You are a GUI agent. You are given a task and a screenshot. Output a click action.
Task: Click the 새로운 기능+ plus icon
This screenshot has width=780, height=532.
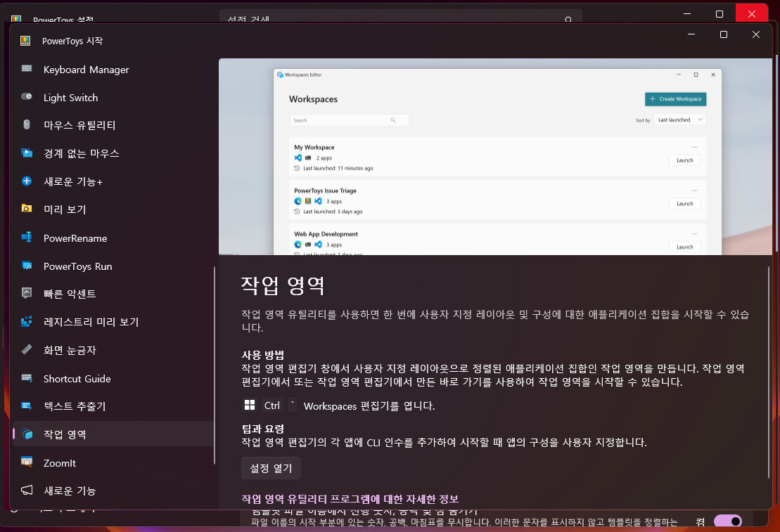27,181
